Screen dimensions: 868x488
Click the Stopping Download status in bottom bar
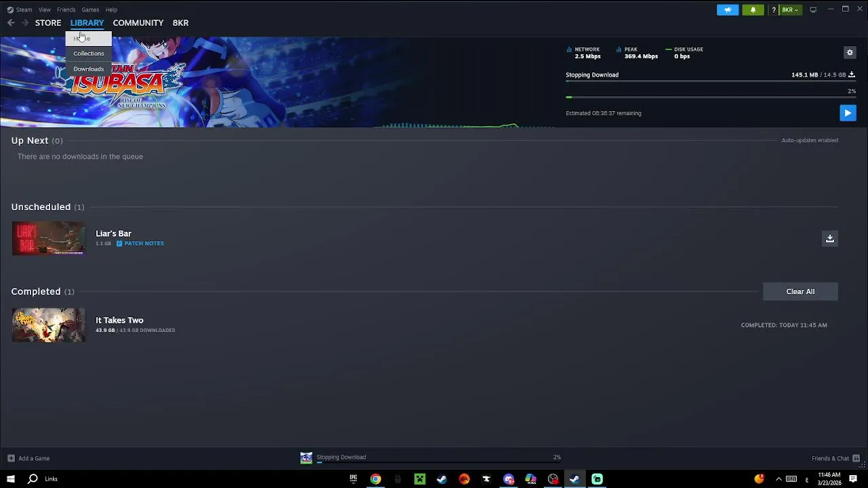click(x=341, y=457)
